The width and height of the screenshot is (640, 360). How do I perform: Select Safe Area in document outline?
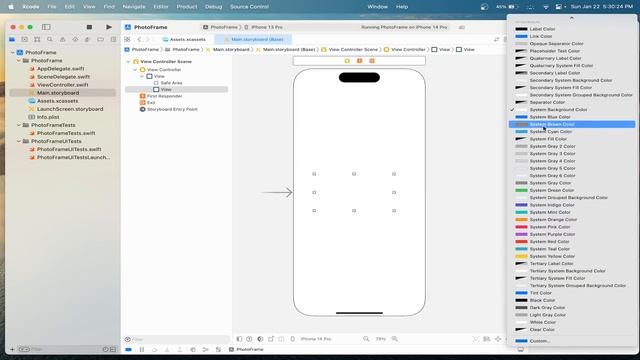pyautogui.click(x=171, y=83)
